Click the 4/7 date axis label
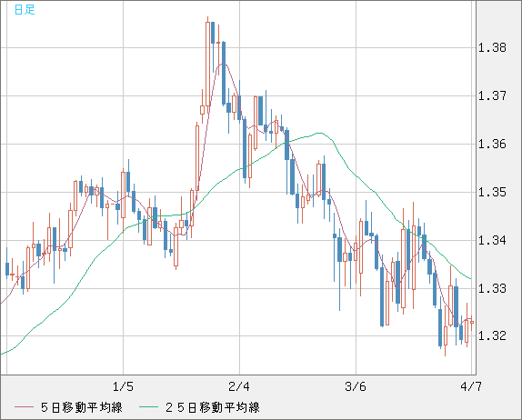522x420 pixels. click(471, 386)
